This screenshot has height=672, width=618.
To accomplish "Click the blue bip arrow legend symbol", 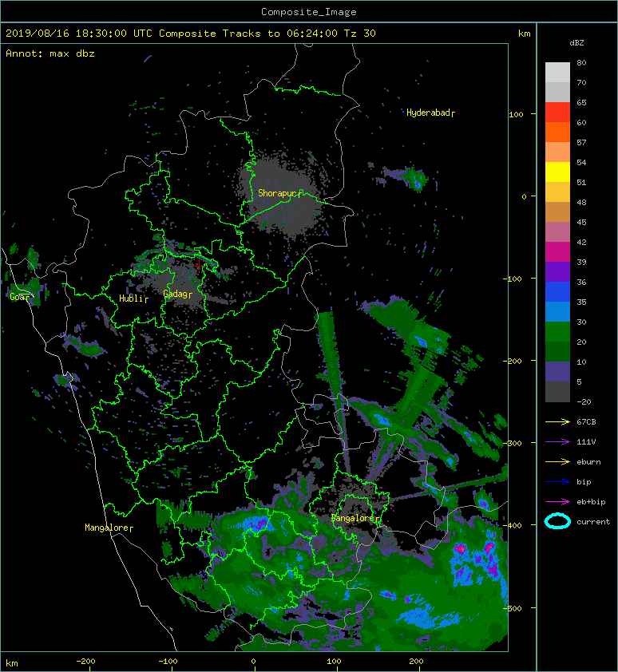I will click(557, 482).
